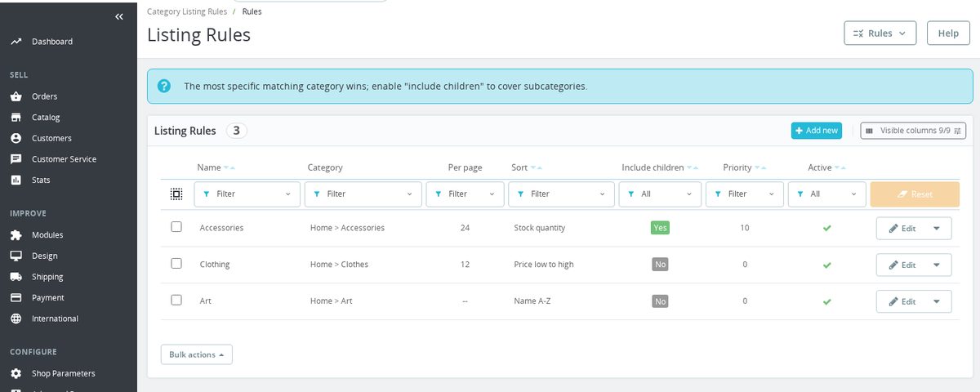Viewport: 980px width, 392px height.
Task: Click the Catalog store icon
Action: (x=16, y=118)
